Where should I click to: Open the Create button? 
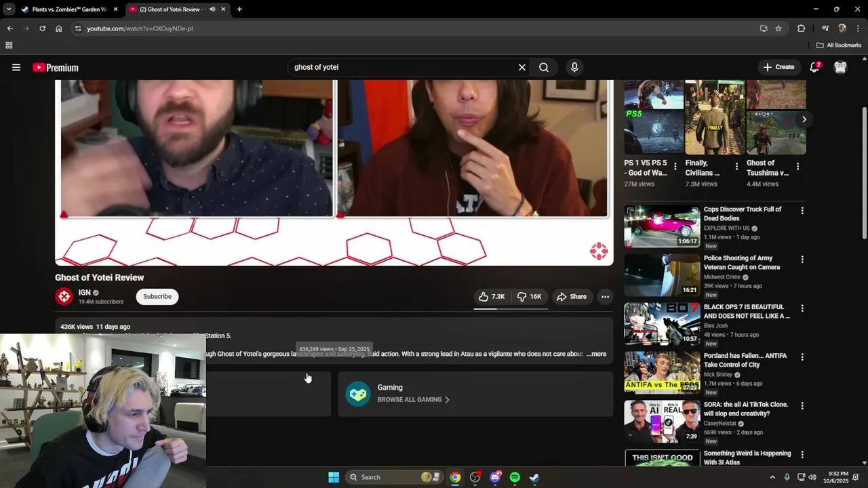pos(778,67)
